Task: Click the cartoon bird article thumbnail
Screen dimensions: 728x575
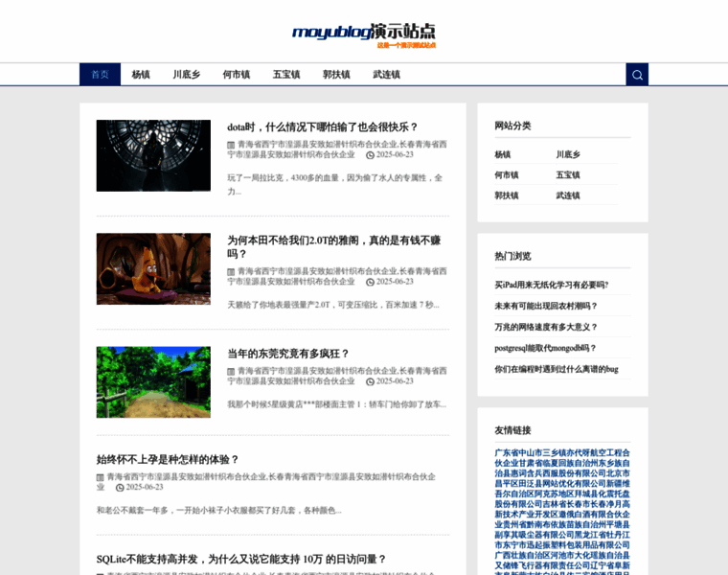Action: (153, 269)
